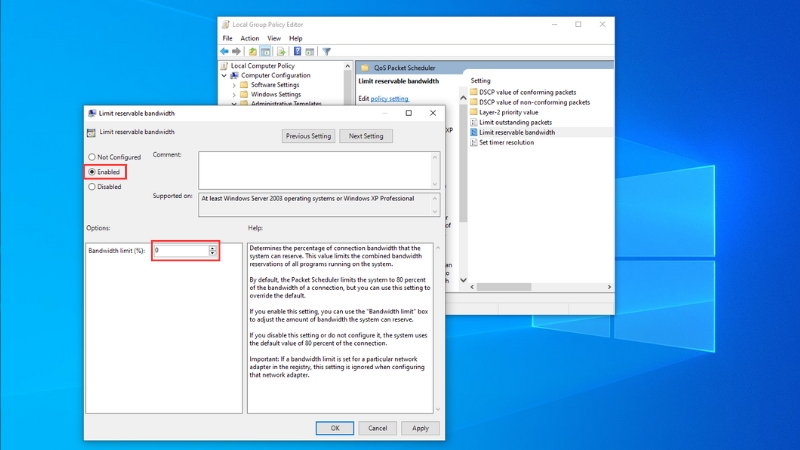Select the Enabled radio button

[93, 172]
